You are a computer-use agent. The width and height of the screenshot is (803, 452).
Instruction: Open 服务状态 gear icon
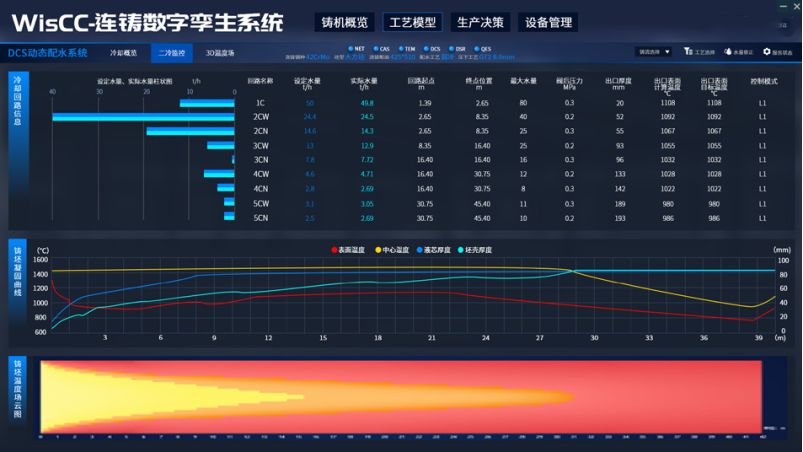point(767,52)
